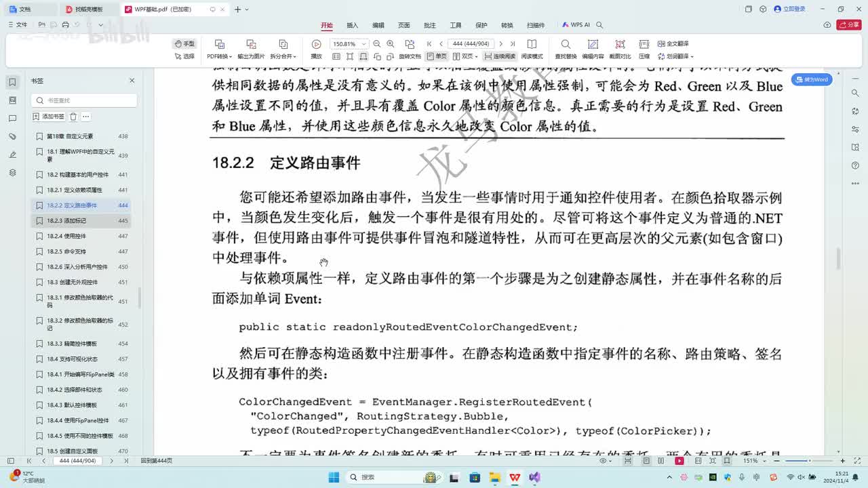Go to the previous page in toolbar
This screenshot has height=488, width=868.
441,43
